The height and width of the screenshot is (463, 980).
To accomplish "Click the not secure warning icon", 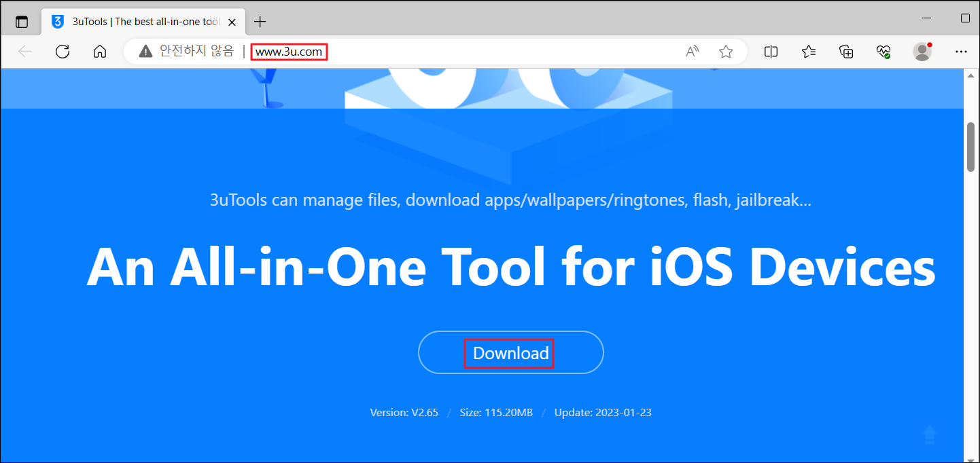I will tap(145, 52).
